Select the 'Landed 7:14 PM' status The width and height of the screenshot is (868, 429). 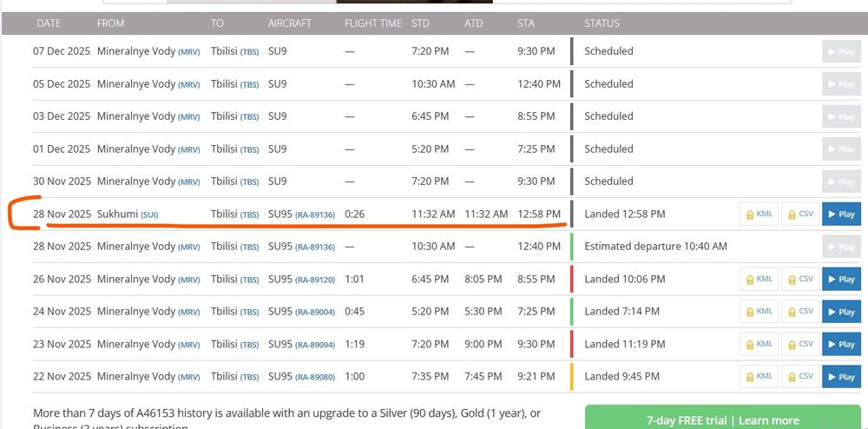tap(622, 312)
